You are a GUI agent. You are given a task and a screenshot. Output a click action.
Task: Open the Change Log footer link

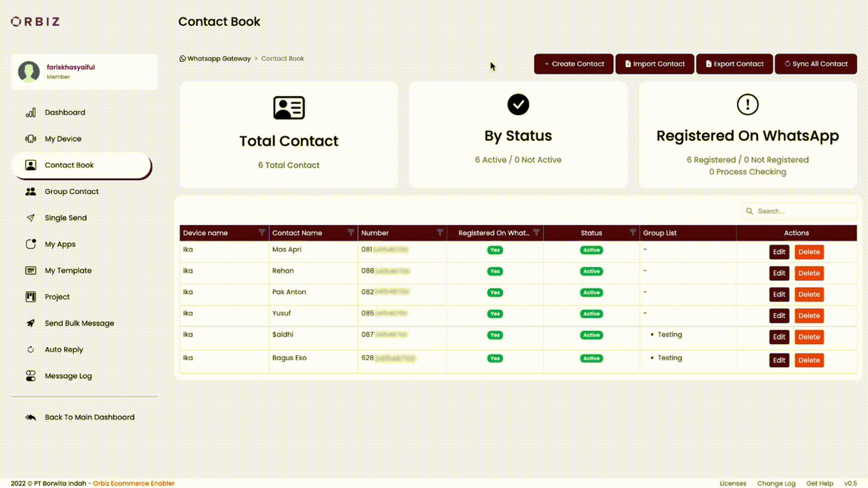776,483
